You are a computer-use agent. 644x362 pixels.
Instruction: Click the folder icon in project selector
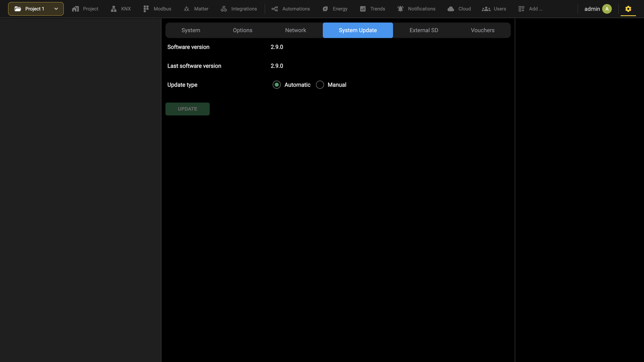pyautogui.click(x=18, y=9)
